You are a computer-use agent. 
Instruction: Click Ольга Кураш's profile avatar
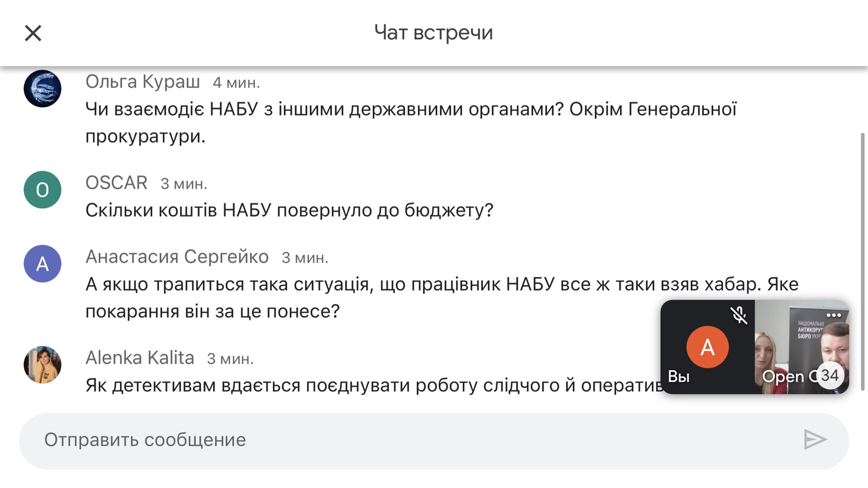(x=42, y=88)
